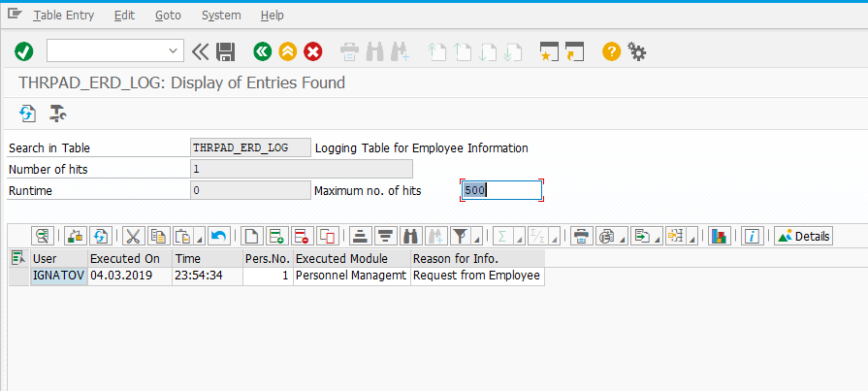Click the Views icon in grid toolbar
868x391 pixels.
coord(605,237)
